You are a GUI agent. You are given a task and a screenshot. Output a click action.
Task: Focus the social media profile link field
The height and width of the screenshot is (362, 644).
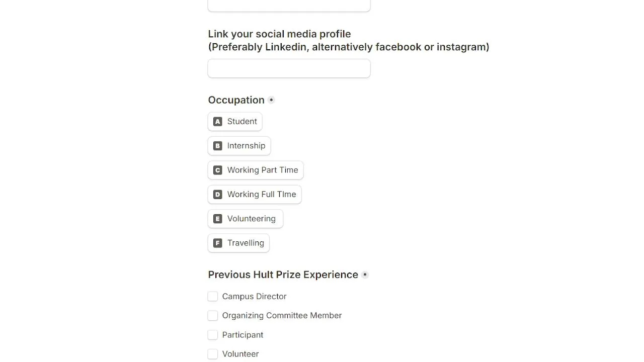point(289,68)
